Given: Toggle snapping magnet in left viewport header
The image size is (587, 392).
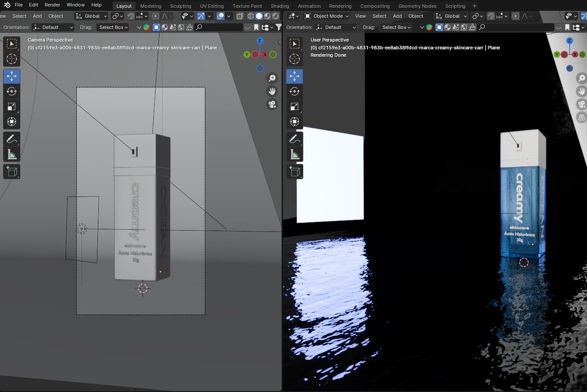Looking at the screenshot, I should [131, 16].
